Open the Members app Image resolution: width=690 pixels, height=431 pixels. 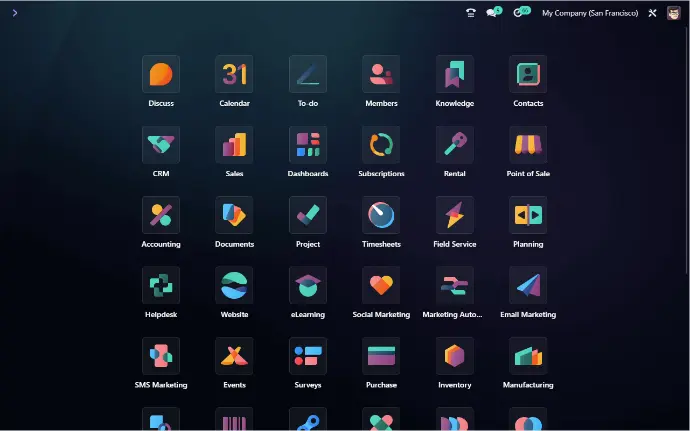pyautogui.click(x=381, y=74)
